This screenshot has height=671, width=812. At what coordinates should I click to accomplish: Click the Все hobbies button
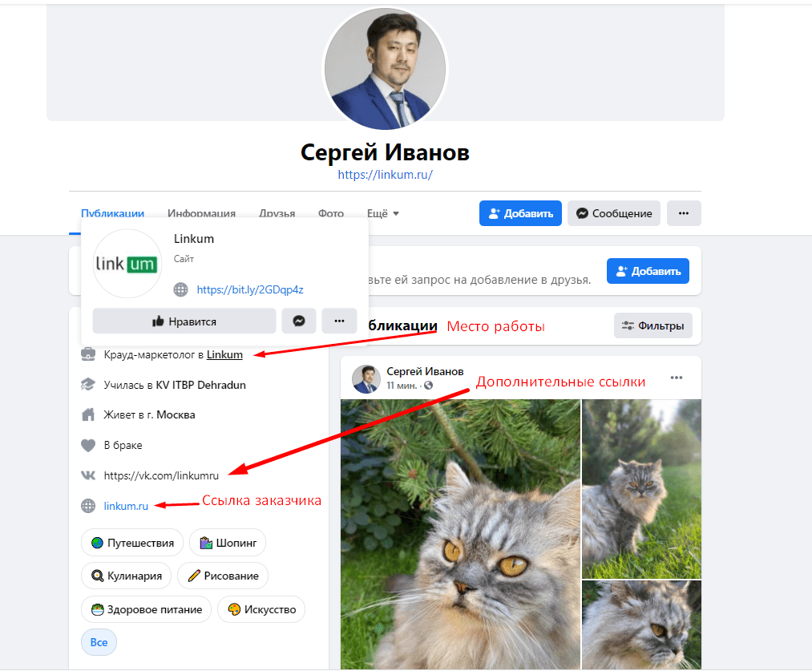(99, 642)
